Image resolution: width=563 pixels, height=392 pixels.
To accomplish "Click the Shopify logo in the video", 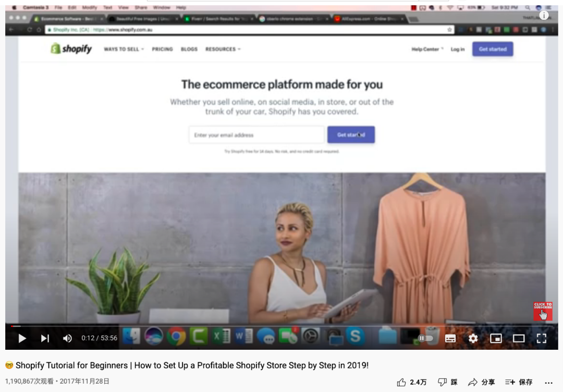I will pyautogui.click(x=71, y=49).
